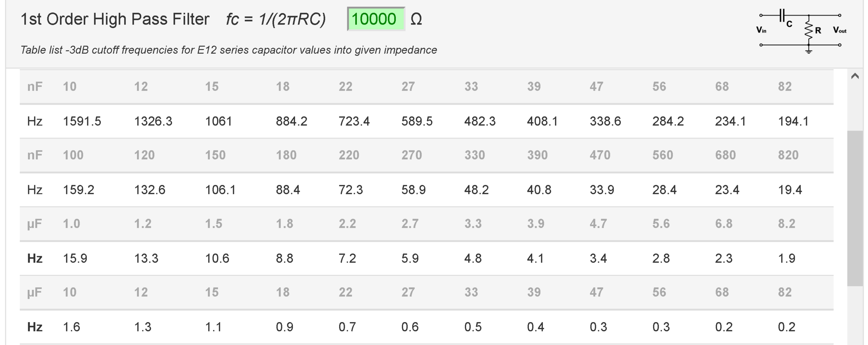
Task: Click the fc = 1/(2πRC) formula text
Action: pyautogui.click(x=276, y=19)
